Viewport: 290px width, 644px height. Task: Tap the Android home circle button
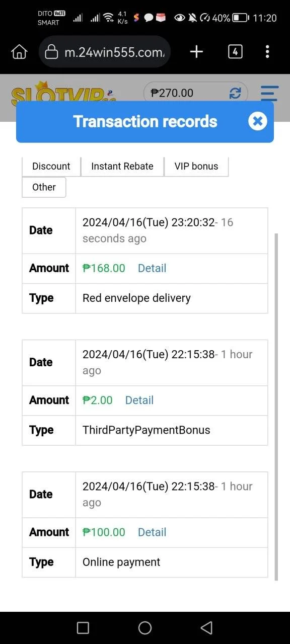click(x=145, y=627)
